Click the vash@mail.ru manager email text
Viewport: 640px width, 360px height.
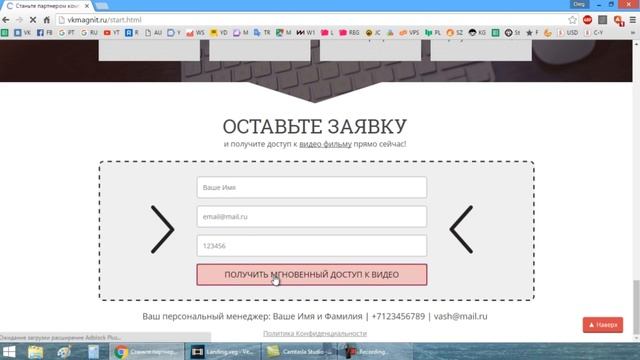[x=460, y=316]
